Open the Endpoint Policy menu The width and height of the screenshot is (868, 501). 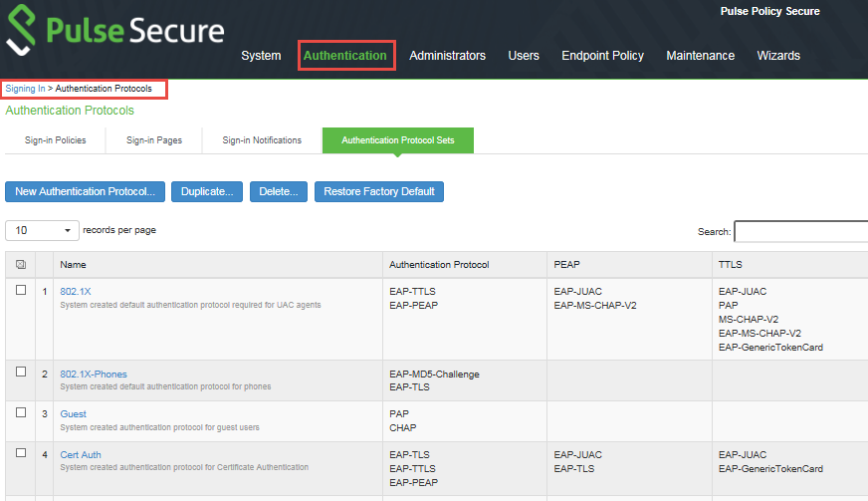602,56
